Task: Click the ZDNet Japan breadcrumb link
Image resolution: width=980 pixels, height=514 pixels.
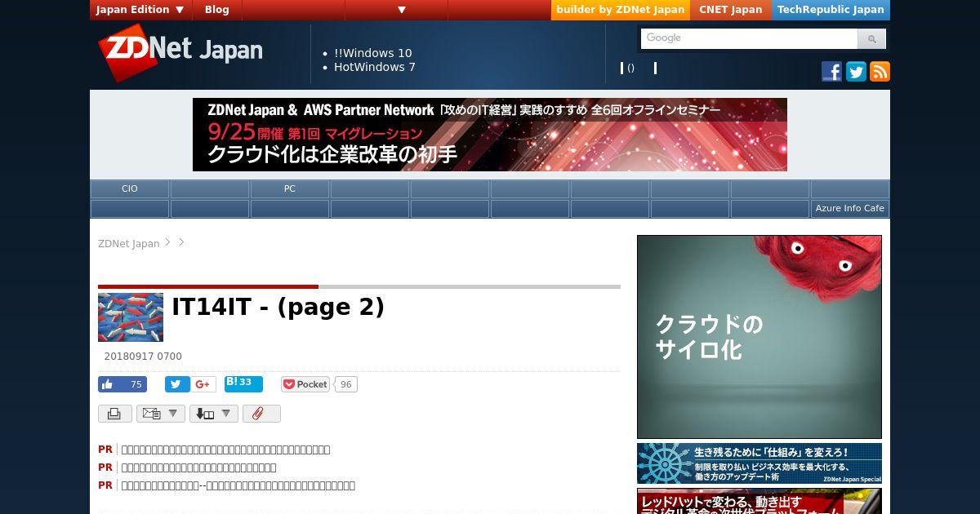Action: 129,243
